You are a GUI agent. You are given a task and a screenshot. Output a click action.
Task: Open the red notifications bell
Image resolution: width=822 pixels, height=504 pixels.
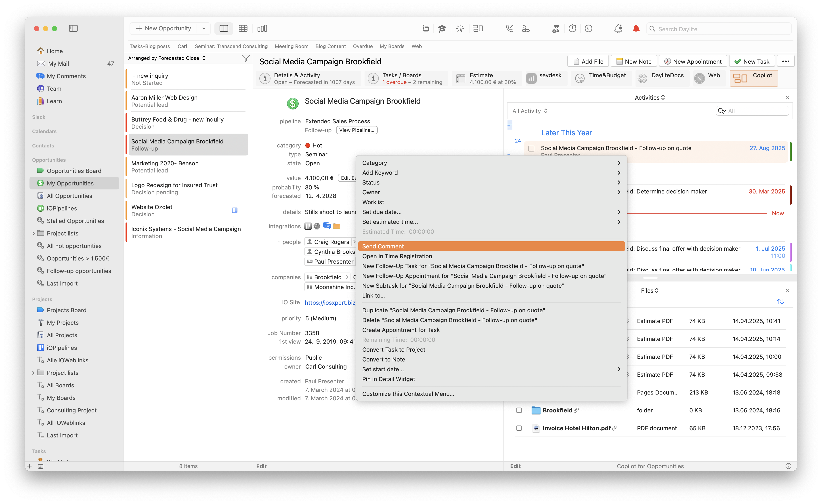(x=636, y=29)
